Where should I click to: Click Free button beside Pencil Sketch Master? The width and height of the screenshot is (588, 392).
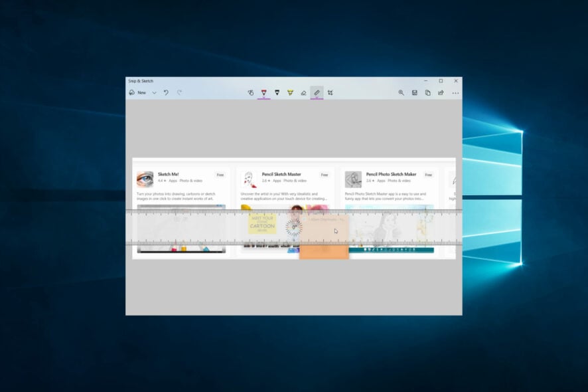click(325, 175)
